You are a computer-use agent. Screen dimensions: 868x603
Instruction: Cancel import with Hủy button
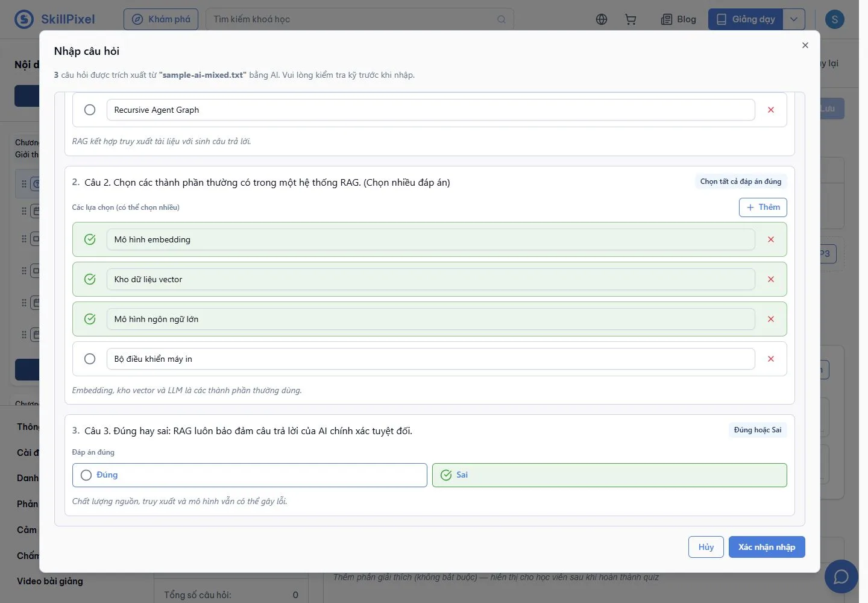tap(706, 547)
